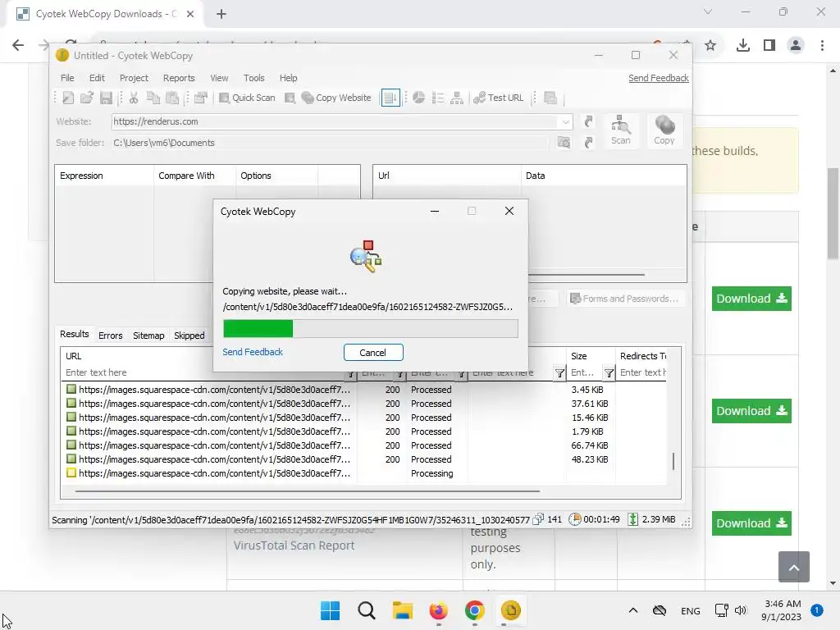Click the New project toolbar icon
This screenshot has height=630, width=840.
pyautogui.click(x=68, y=98)
